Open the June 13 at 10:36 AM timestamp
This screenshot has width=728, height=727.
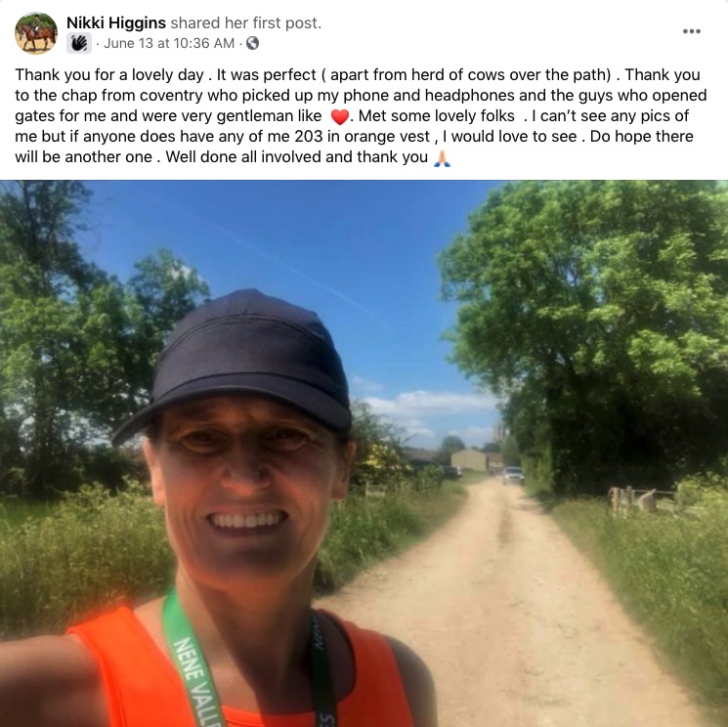(168, 43)
